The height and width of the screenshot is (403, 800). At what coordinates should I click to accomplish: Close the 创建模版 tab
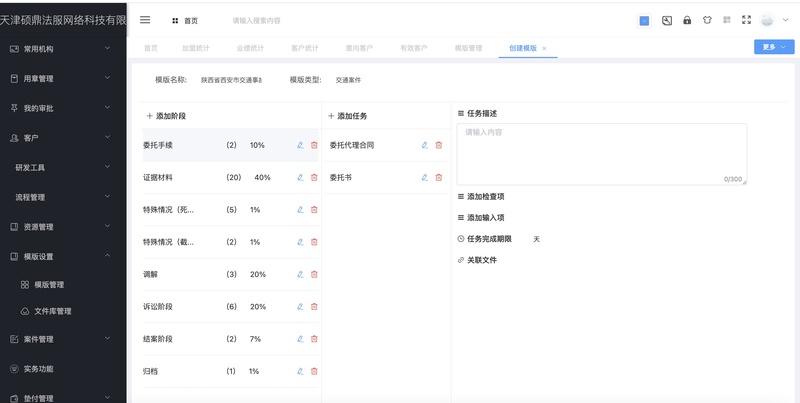pyautogui.click(x=544, y=48)
